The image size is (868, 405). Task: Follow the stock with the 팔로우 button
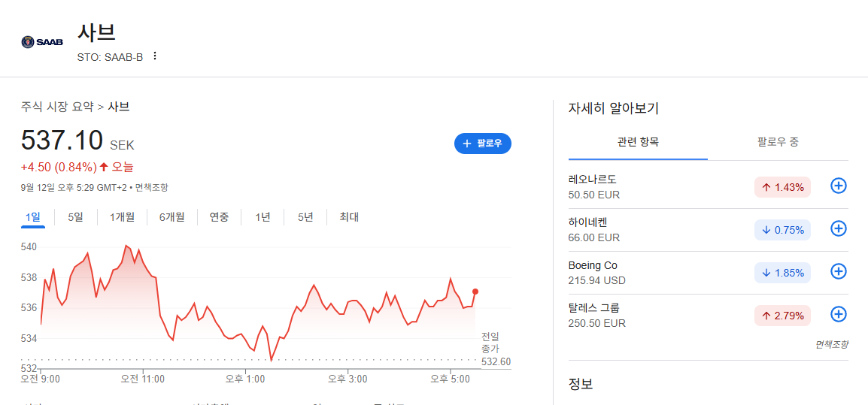pos(483,144)
